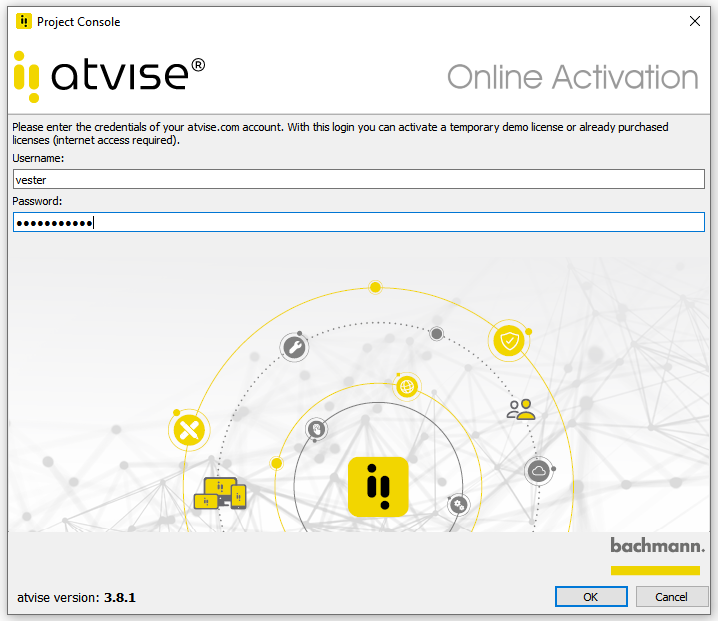Click the atvise logo in header

click(x=109, y=76)
